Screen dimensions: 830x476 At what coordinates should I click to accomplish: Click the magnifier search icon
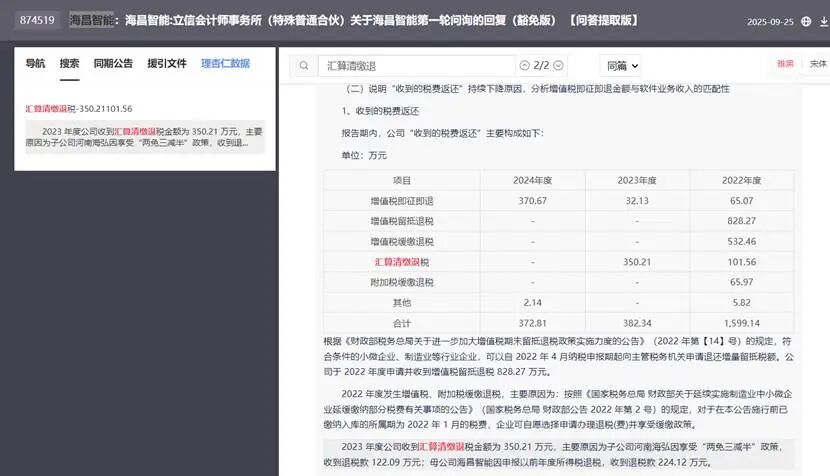click(304, 66)
